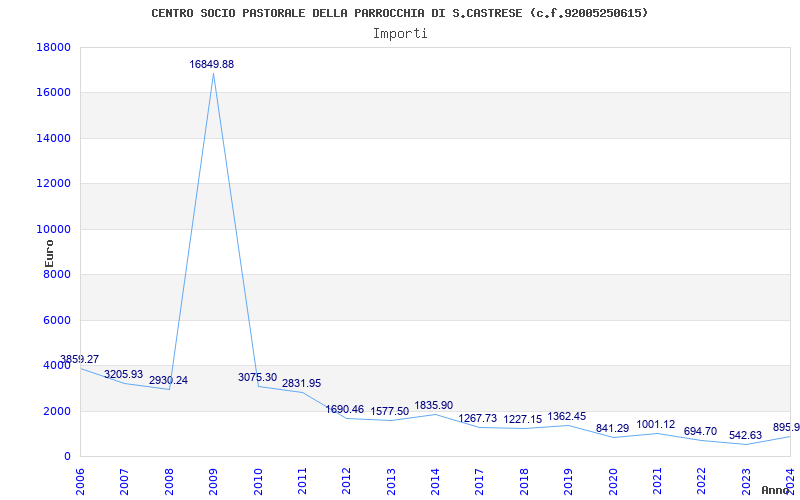
Task: Click the data label 3205.93
Action: (123, 374)
